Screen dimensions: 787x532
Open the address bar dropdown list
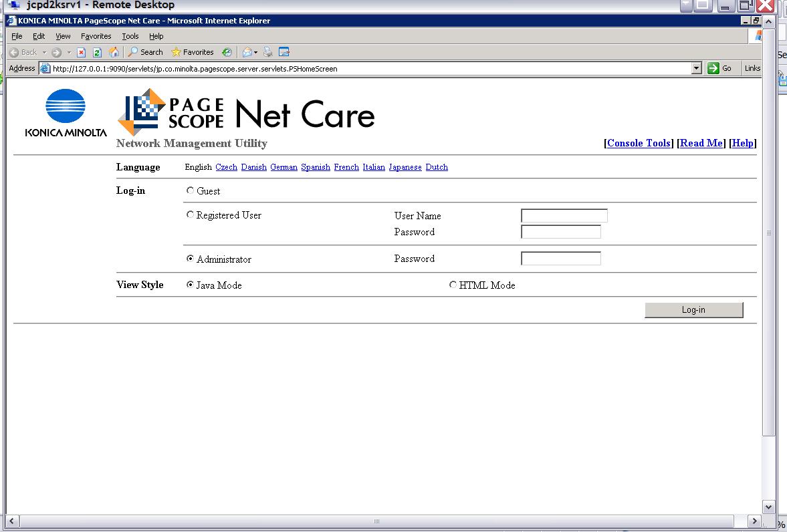point(696,68)
